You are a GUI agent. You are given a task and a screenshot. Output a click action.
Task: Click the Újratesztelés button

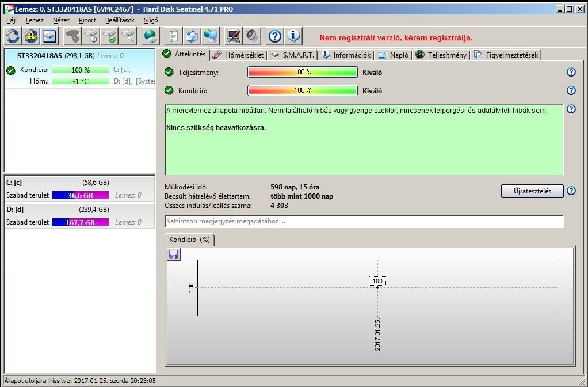point(532,191)
